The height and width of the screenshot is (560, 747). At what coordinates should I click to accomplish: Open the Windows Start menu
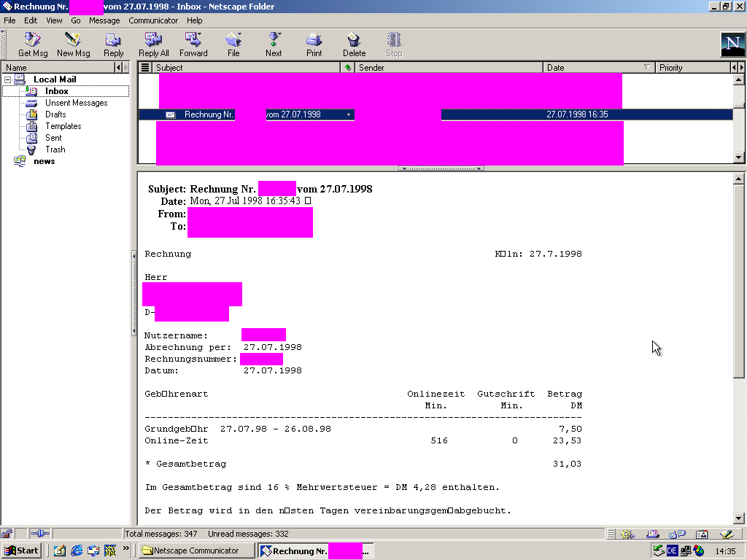tap(20, 551)
